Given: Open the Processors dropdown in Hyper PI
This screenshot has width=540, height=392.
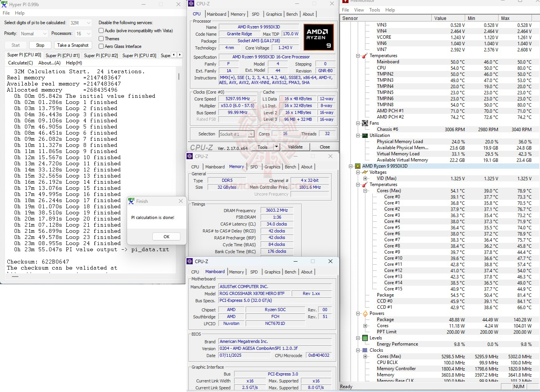Looking at the screenshot, I should pyautogui.click(x=85, y=33).
